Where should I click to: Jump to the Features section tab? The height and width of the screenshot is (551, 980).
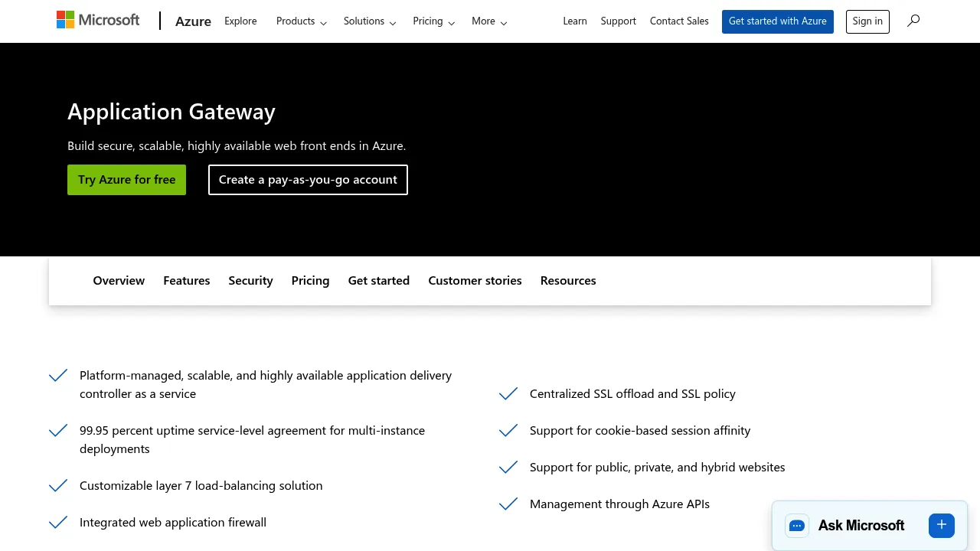[187, 281]
